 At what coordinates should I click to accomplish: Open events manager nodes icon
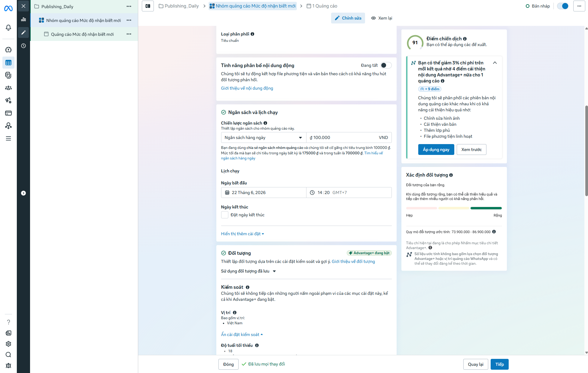point(8,126)
